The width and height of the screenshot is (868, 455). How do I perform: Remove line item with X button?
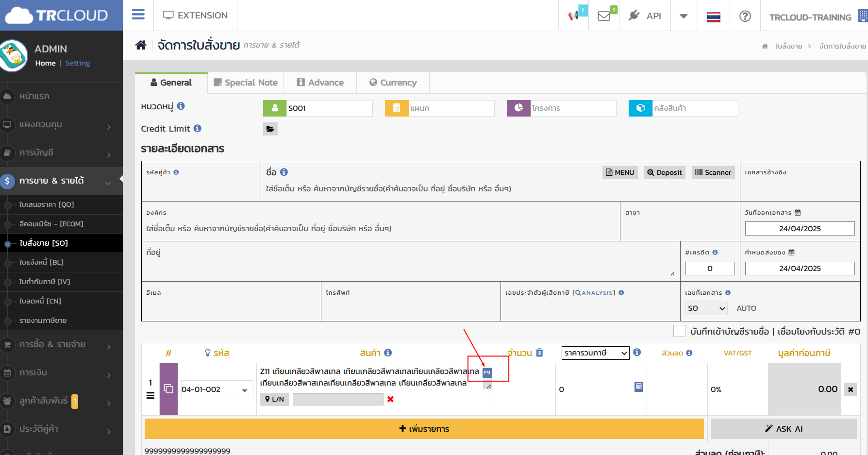click(851, 389)
